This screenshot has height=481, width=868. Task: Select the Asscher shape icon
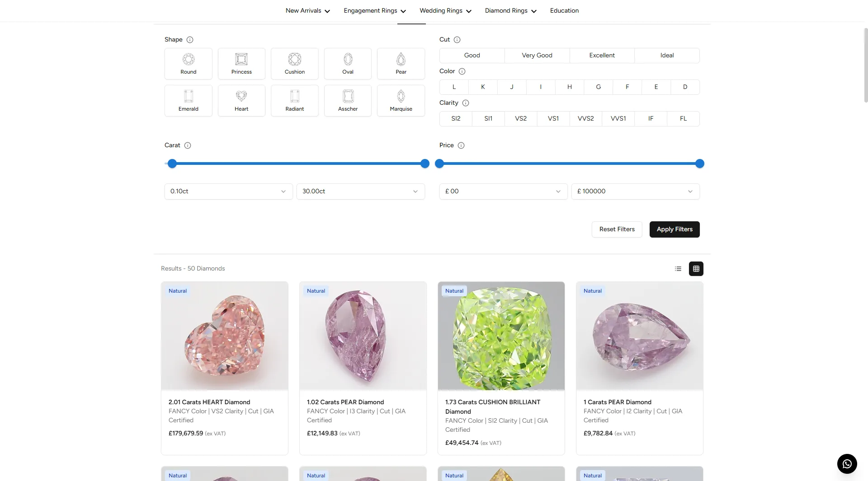[348, 101]
